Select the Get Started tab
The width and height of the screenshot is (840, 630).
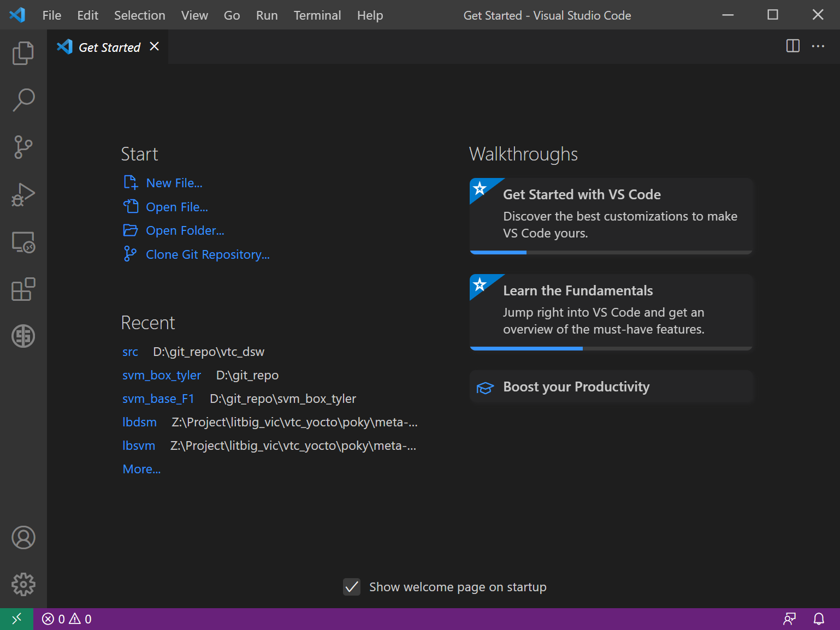(x=108, y=47)
